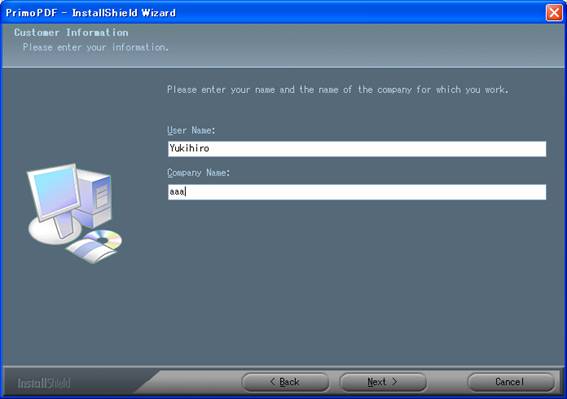This screenshot has width=567, height=399.
Task: Place the cursor on the Yukihiro text
Action: [x=189, y=148]
